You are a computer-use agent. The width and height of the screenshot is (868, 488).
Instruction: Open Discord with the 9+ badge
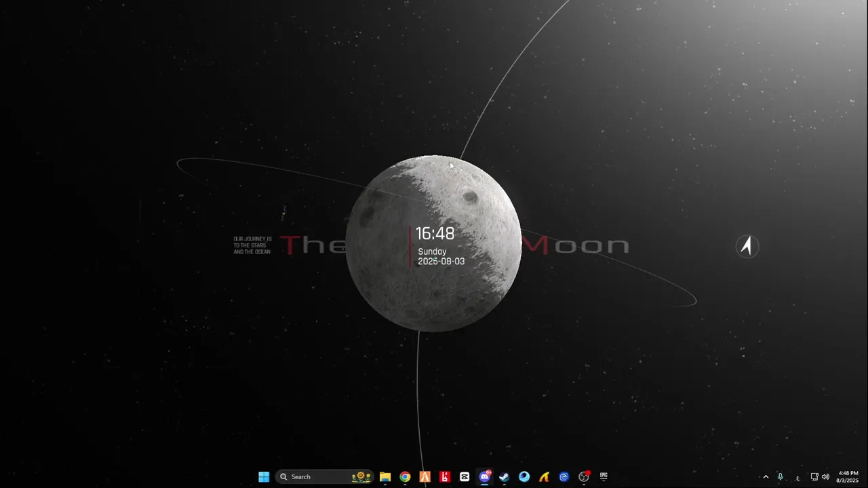pos(484,476)
